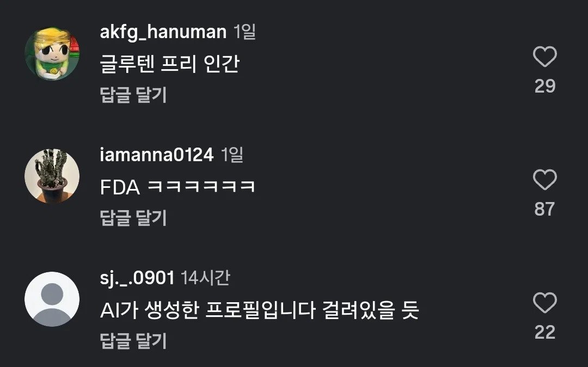Open akfg_hanuman's plush toy profile picture
This screenshot has width=588, height=367.
pyautogui.click(x=52, y=53)
